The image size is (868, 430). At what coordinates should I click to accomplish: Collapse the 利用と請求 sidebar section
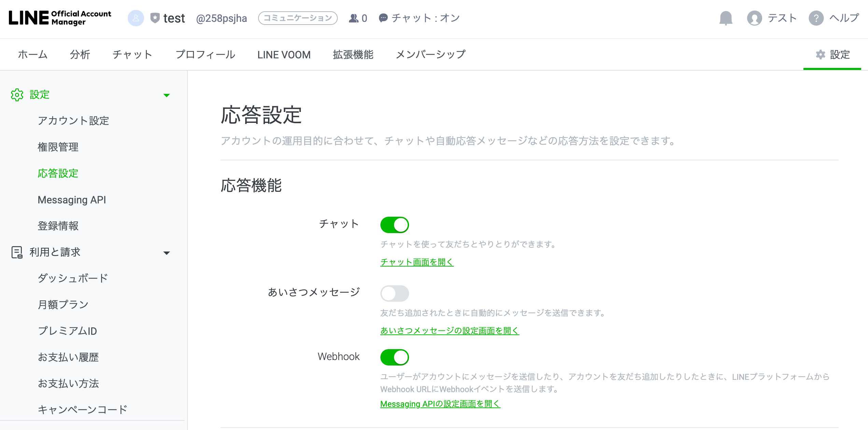point(167,253)
